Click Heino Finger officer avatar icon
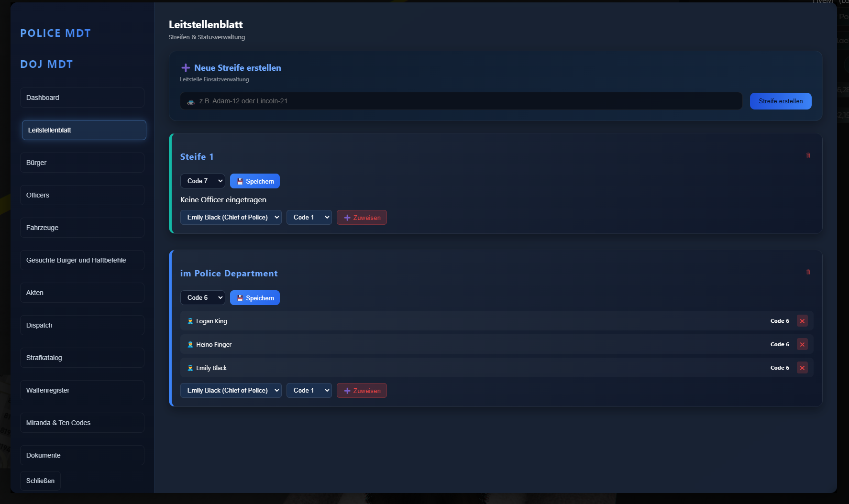 tap(190, 345)
